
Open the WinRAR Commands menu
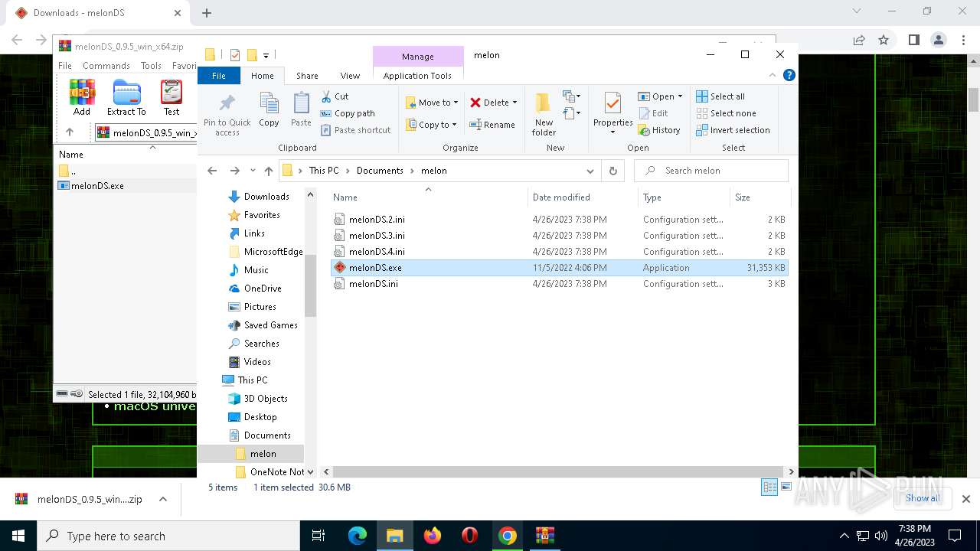click(x=106, y=66)
